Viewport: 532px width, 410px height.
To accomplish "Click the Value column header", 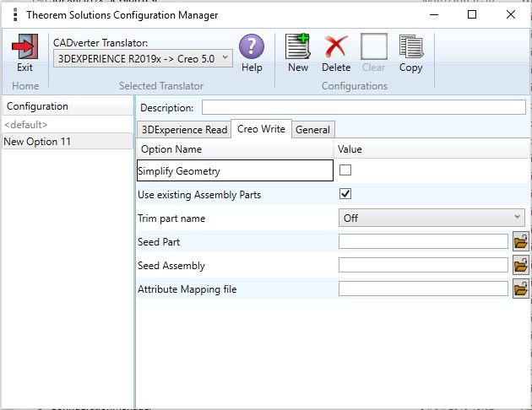I will tap(432, 149).
